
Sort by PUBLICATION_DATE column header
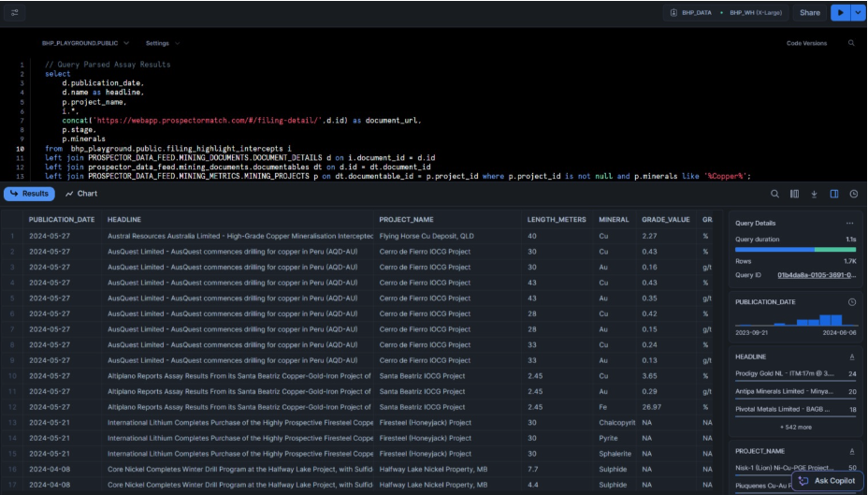click(x=62, y=219)
